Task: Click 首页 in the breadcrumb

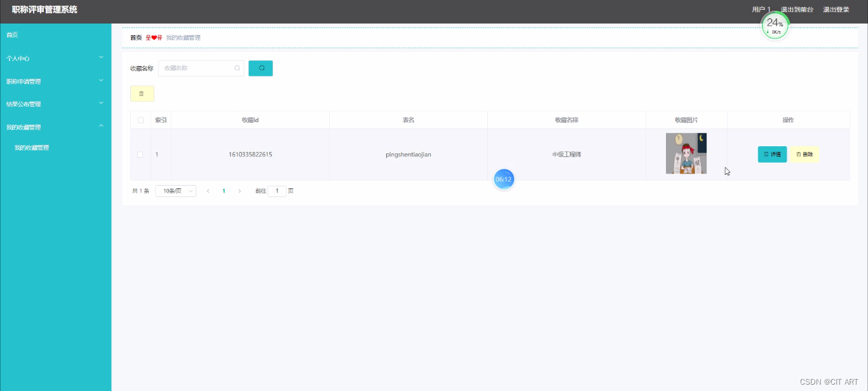Action: (x=136, y=38)
